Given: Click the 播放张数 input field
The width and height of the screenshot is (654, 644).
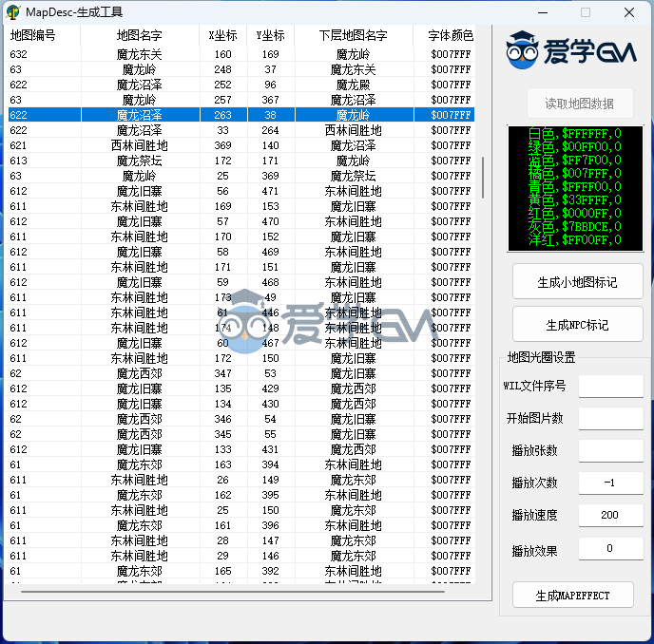Looking at the screenshot, I should [x=610, y=450].
